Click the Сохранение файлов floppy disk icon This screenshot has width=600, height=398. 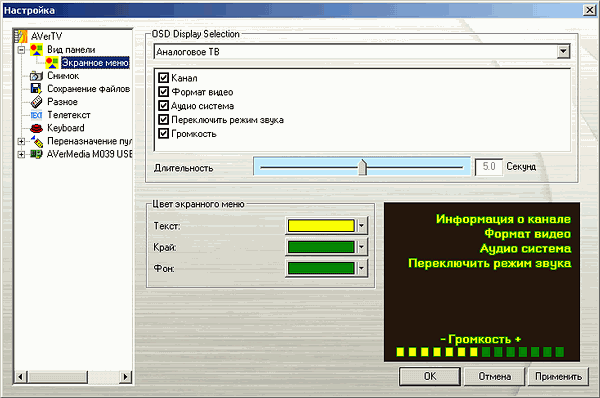pyautogui.click(x=36, y=89)
